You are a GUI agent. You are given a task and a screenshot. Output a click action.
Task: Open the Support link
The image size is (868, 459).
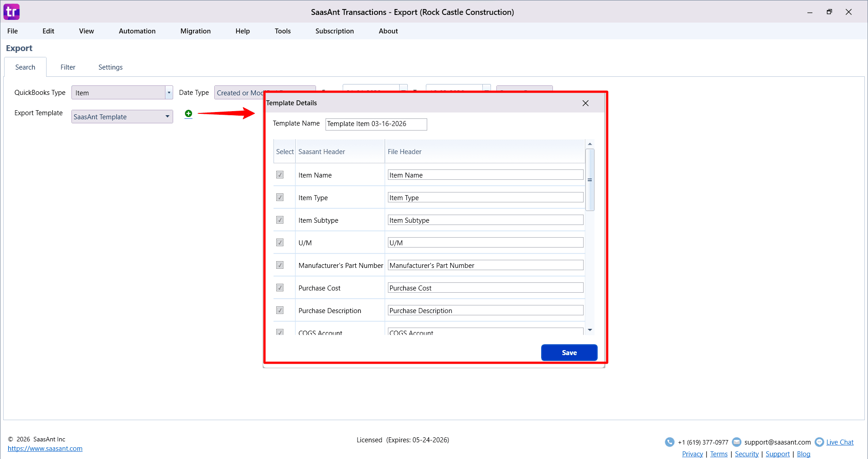[x=778, y=454]
